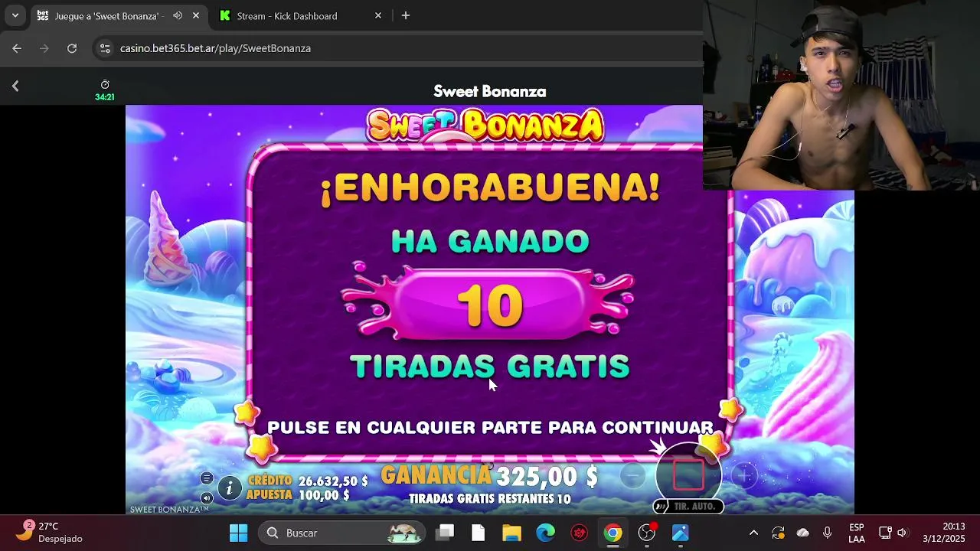This screenshot has width=980, height=551.
Task: Click the microphone tray icon
Action: pyautogui.click(x=827, y=533)
